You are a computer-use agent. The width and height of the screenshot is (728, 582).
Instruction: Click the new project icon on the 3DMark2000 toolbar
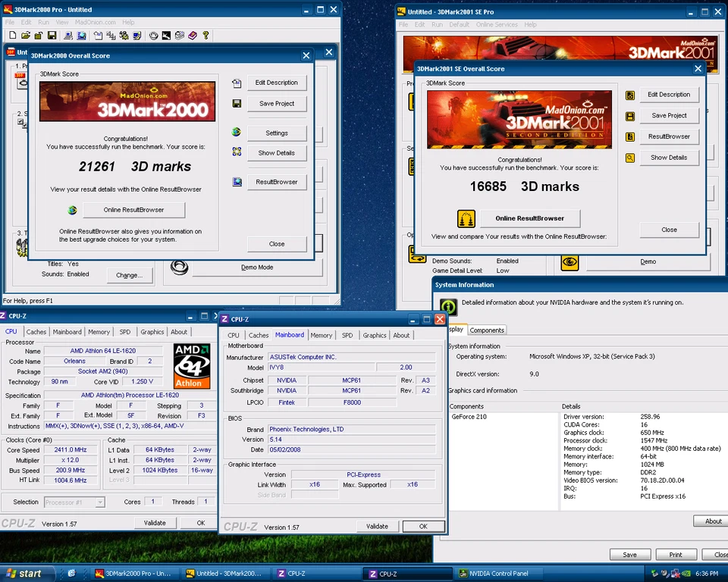coord(13,36)
